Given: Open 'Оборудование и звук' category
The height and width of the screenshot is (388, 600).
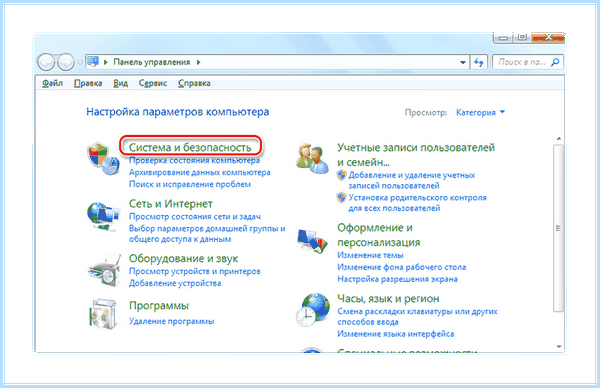Looking at the screenshot, I should point(183,259).
